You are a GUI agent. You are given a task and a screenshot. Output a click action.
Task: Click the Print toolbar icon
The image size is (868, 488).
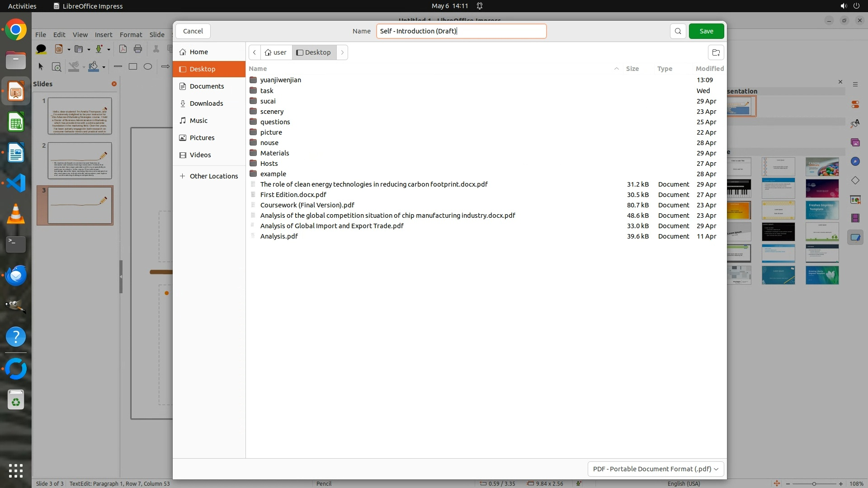click(138, 49)
